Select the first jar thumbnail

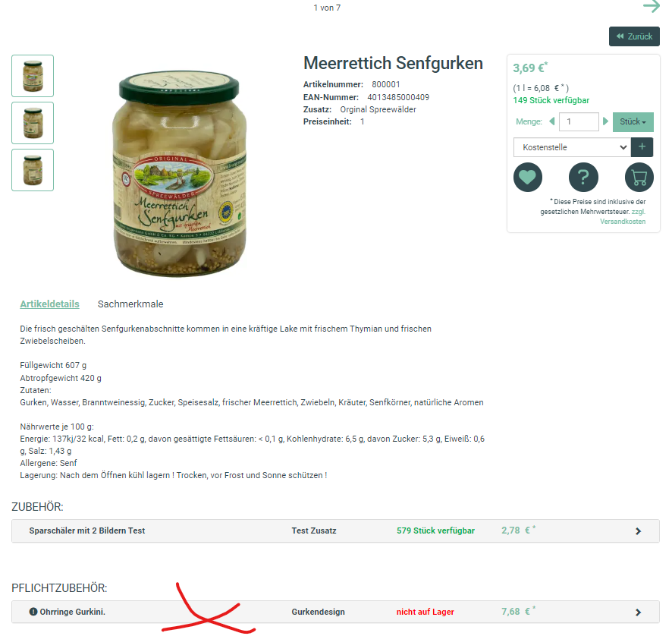pyautogui.click(x=33, y=76)
